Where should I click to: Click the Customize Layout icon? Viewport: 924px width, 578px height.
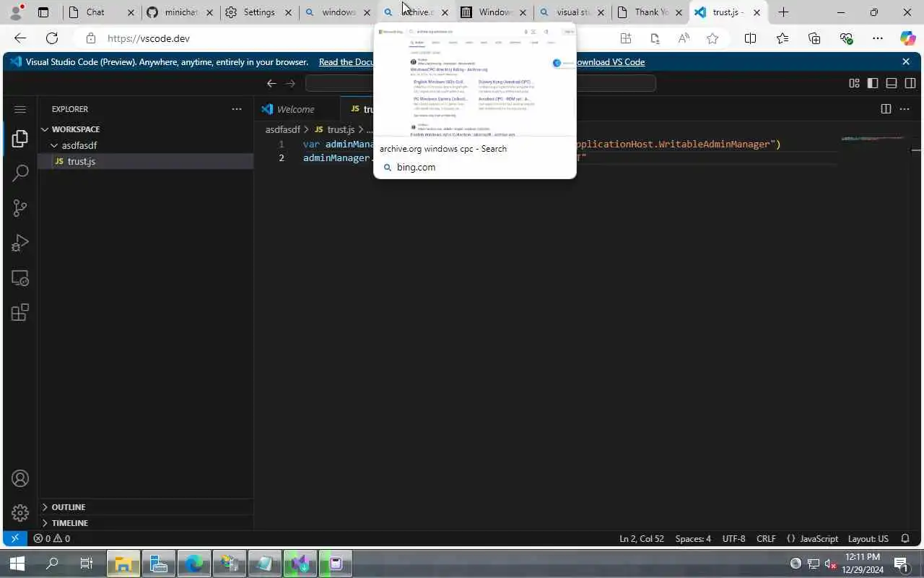pos(854,83)
